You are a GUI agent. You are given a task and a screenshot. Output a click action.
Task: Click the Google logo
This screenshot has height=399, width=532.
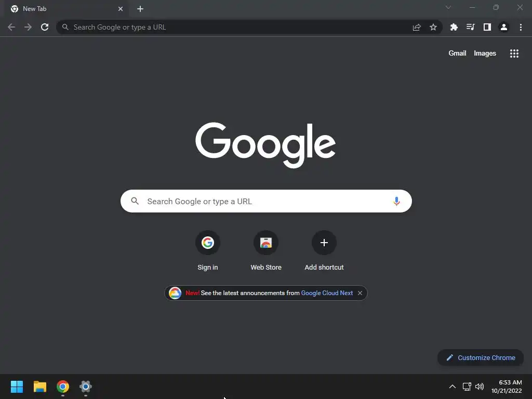pyautogui.click(x=265, y=145)
